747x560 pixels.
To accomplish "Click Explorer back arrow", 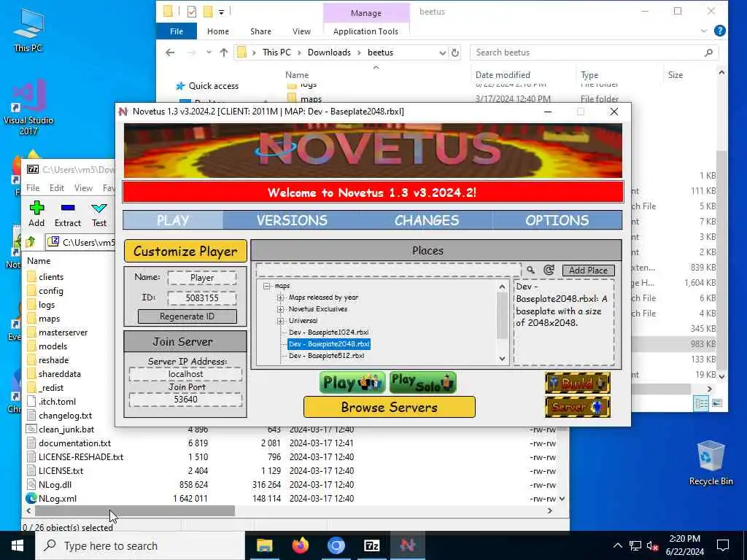I will (x=170, y=52).
